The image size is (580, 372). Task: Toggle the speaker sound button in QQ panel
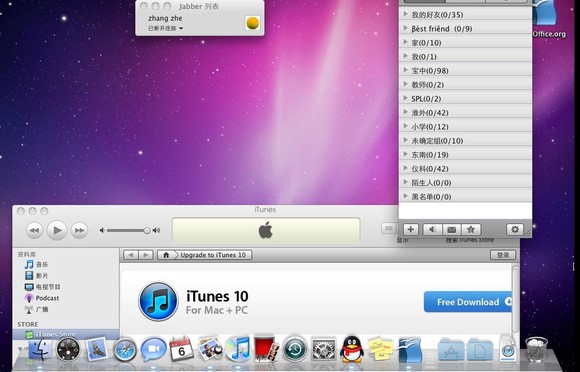[x=432, y=230]
